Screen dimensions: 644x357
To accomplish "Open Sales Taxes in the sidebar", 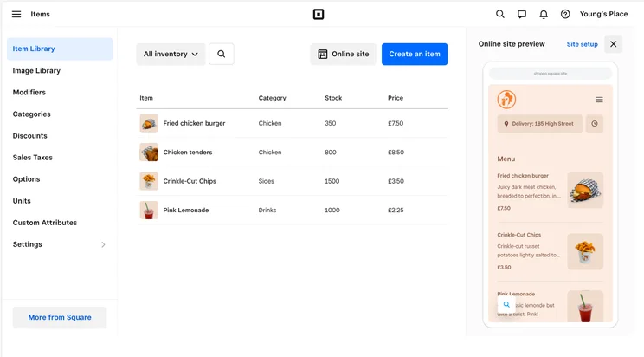I will pyautogui.click(x=32, y=158).
